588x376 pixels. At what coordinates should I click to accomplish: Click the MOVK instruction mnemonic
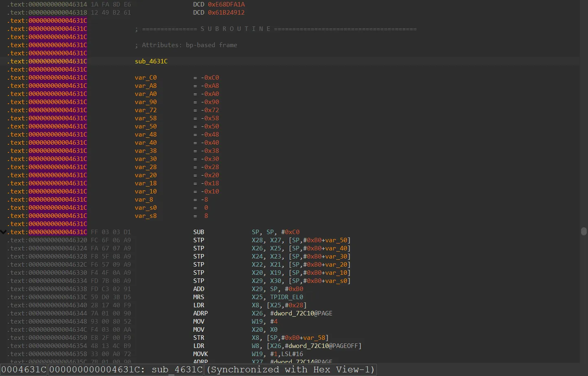[200, 354]
